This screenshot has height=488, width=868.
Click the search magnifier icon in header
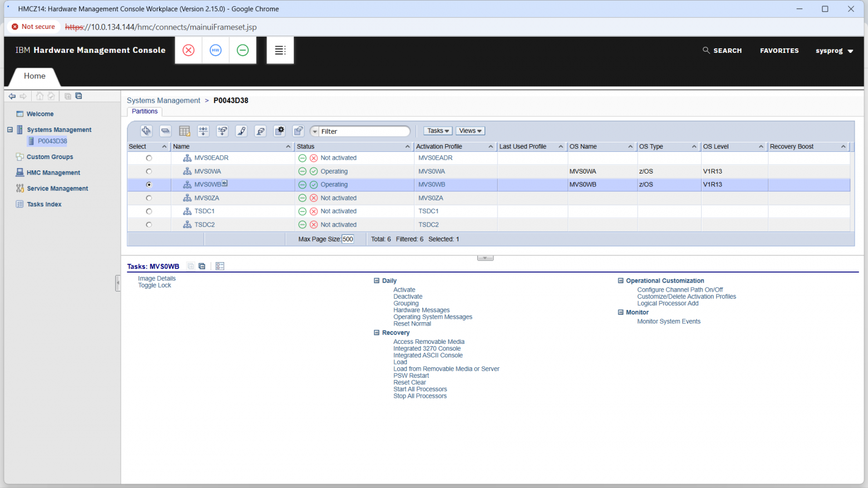[706, 50]
